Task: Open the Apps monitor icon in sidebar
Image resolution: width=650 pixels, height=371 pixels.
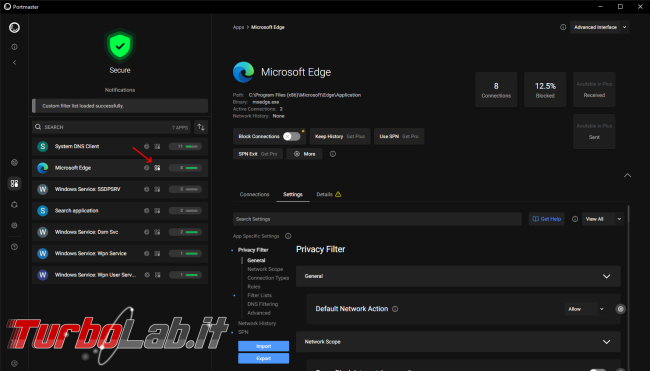Action: (x=15, y=183)
